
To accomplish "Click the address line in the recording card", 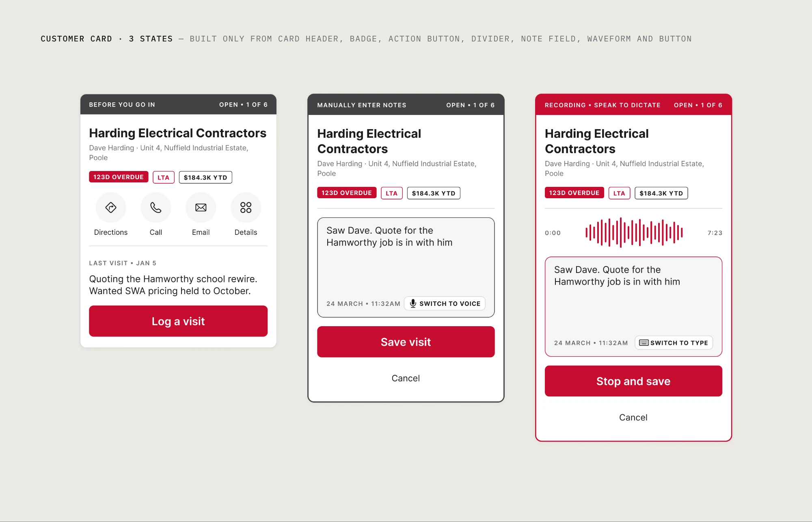I will 624,169.
